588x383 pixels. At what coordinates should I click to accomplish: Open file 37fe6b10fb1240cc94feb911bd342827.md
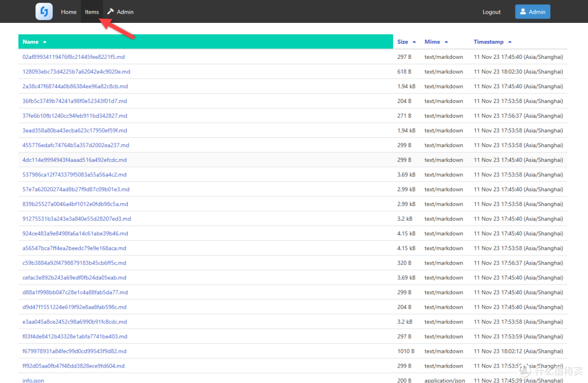click(75, 115)
